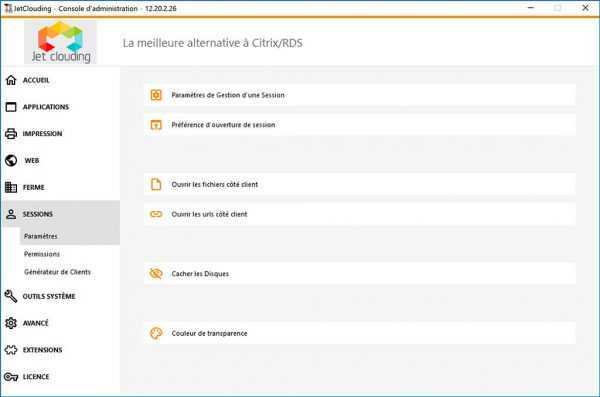
Task: Click the session management settings icon
Action: [x=156, y=95]
